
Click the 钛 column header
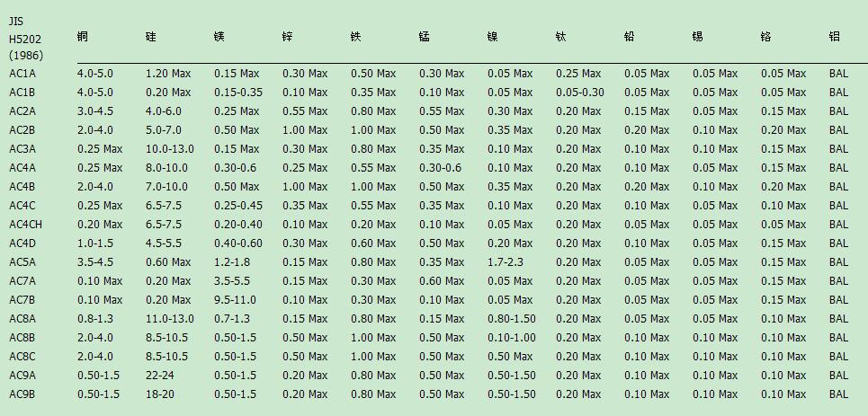tap(561, 37)
